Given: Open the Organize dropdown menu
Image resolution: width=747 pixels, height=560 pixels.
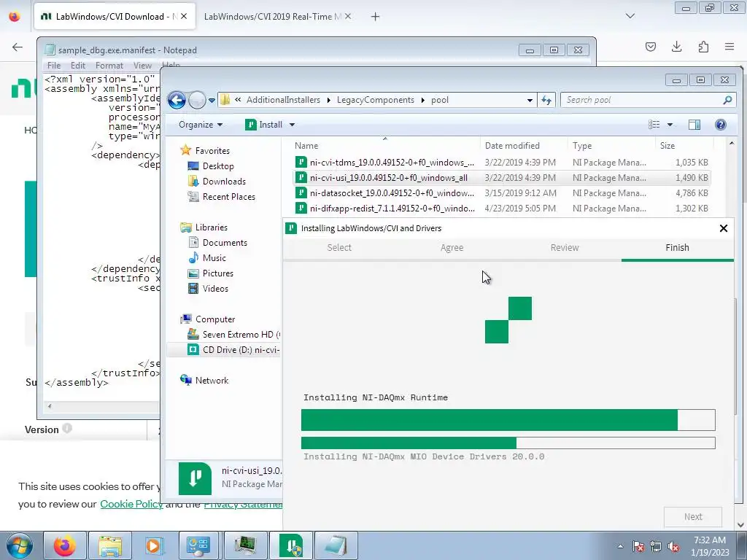Looking at the screenshot, I should point(200,125).
